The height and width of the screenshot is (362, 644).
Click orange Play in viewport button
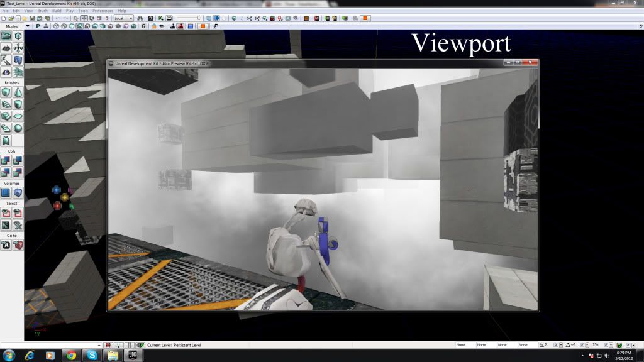coord(203,26)
